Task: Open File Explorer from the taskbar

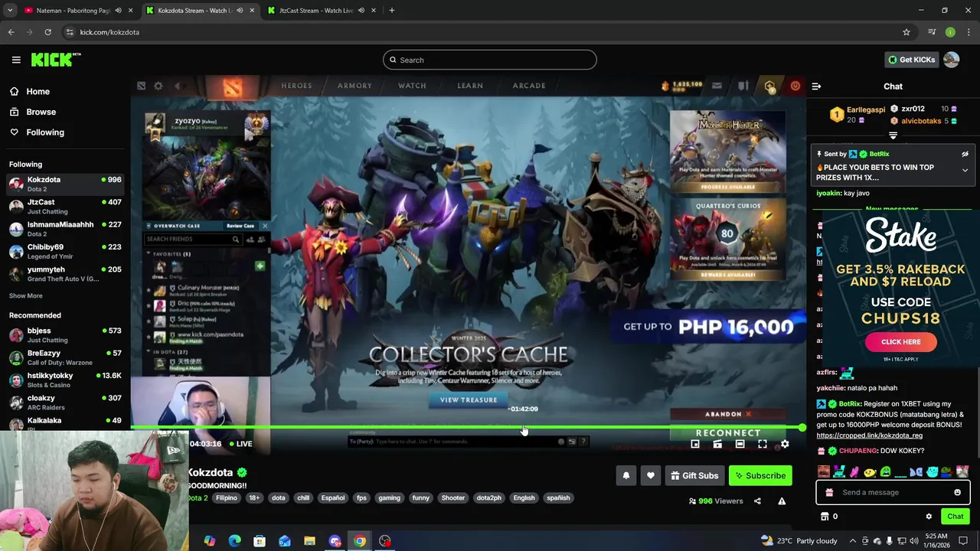Action: (309, 541)
